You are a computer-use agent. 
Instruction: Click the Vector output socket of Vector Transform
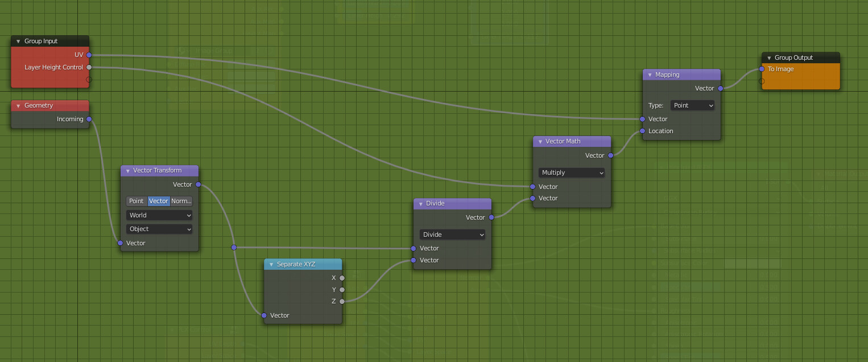click(198, 184)
